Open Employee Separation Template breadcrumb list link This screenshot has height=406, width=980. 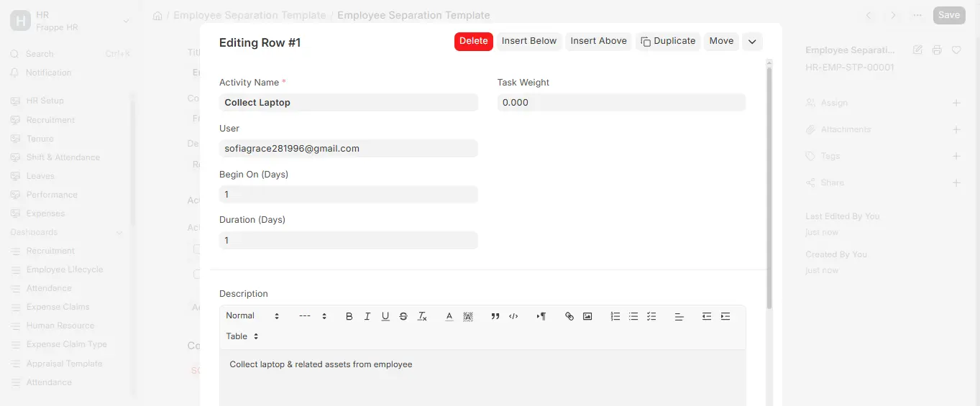(249, 15)
